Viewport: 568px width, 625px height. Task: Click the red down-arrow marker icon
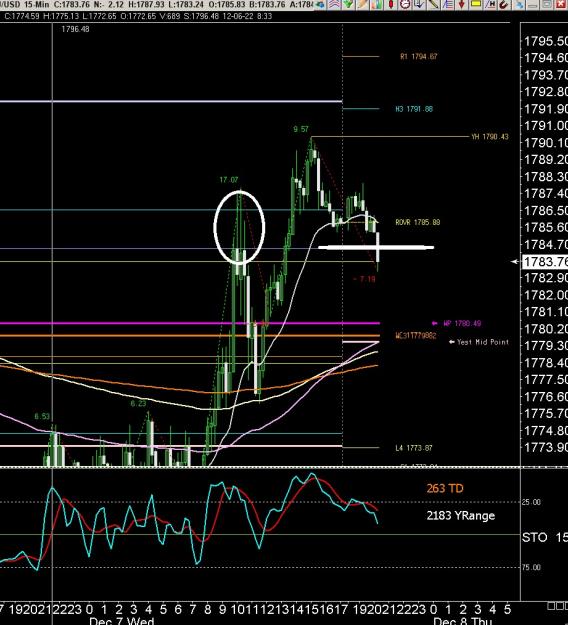point(462,4)
